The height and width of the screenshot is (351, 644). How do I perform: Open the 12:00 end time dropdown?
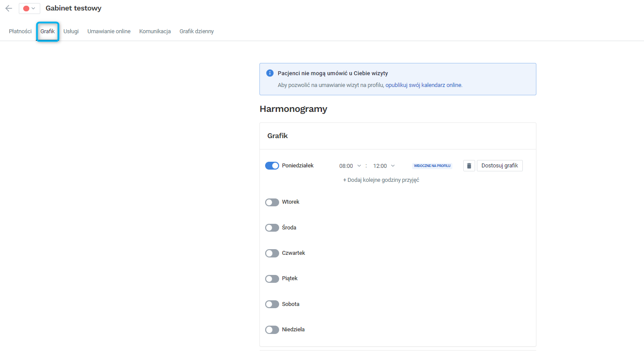383,166
